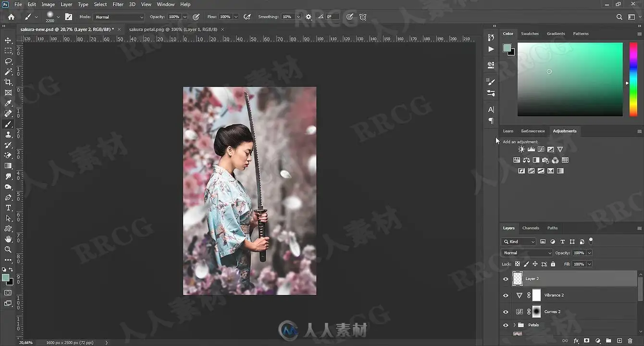Select the Zoom tool
This screenshot has width=644, height=346.
(x=8, y=249)
